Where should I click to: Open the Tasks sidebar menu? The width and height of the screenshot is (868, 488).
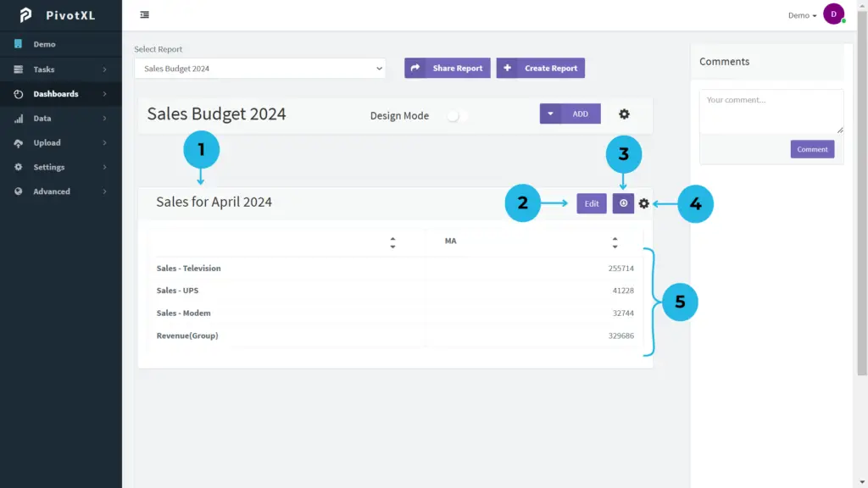61,69
